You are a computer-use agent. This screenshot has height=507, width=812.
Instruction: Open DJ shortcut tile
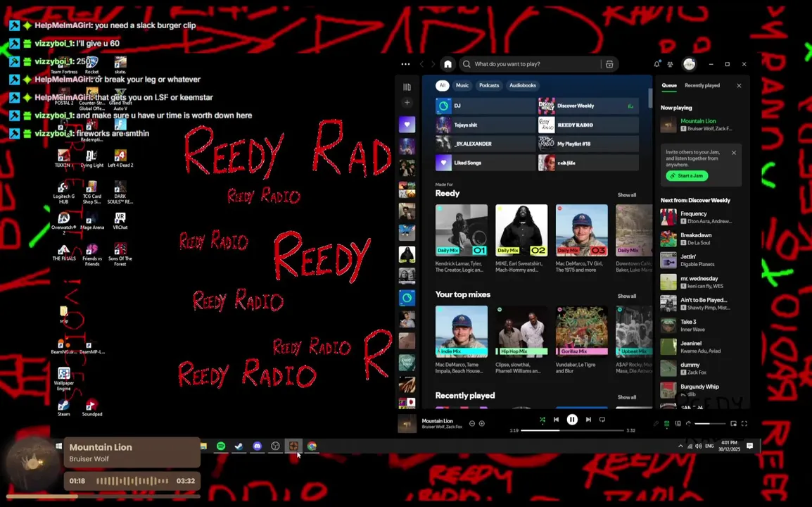coord(485,106)
